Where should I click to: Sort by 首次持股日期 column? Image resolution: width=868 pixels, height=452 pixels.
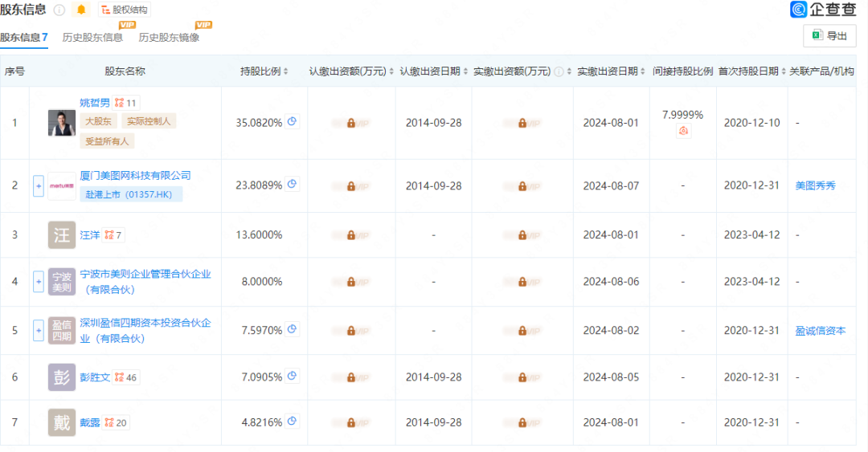tap(783, 71)
